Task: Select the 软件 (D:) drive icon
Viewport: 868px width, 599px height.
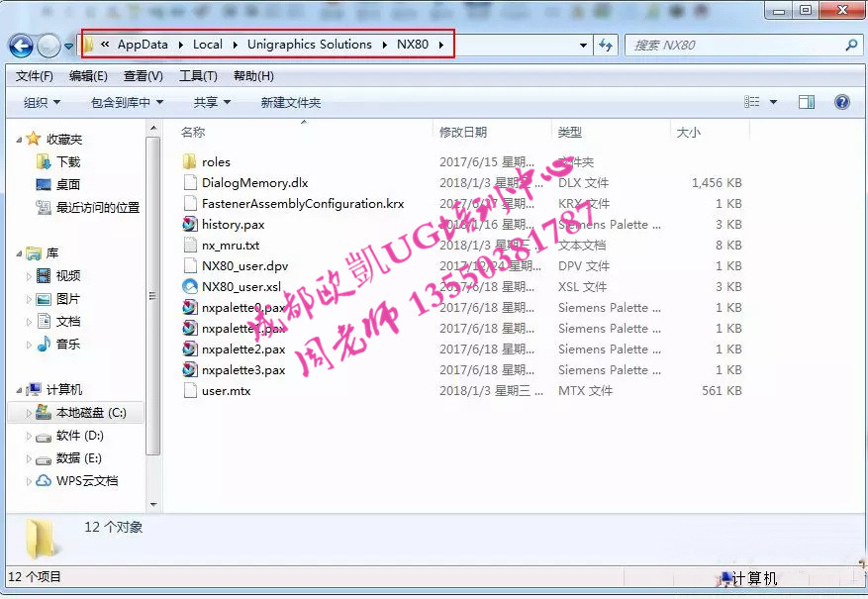Action: [44, 437]
